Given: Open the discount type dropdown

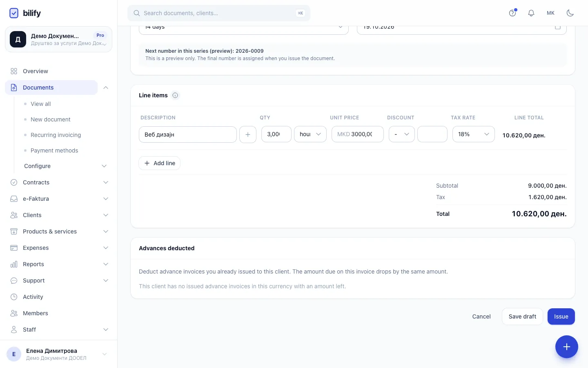Looking at the screenshot, I should pos(402,134).
